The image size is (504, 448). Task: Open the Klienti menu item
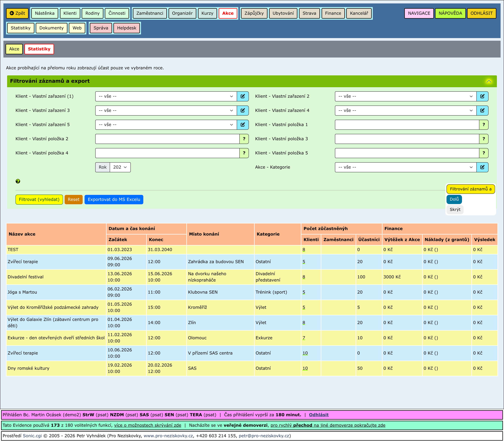(70, 13)
